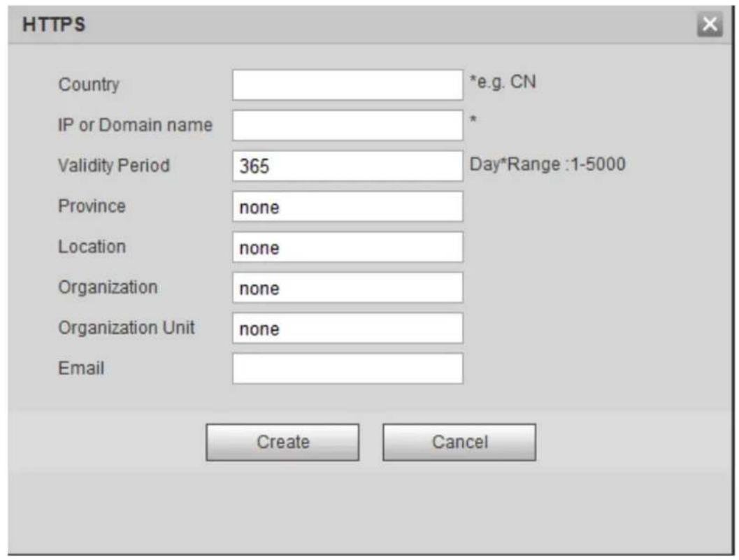Select the Validity Period field showing 365
The width and height of the screenshot is (739, 560).
click(x=347, y=166)
